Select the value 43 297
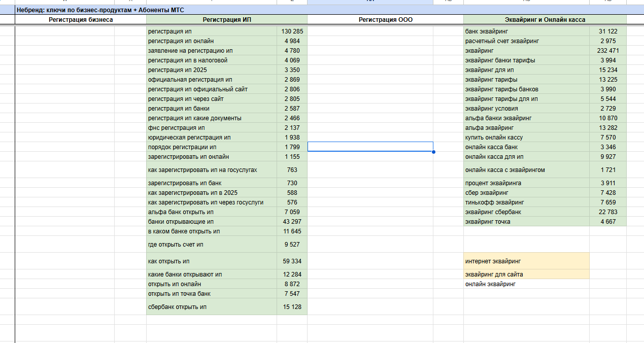 point(292,222)
